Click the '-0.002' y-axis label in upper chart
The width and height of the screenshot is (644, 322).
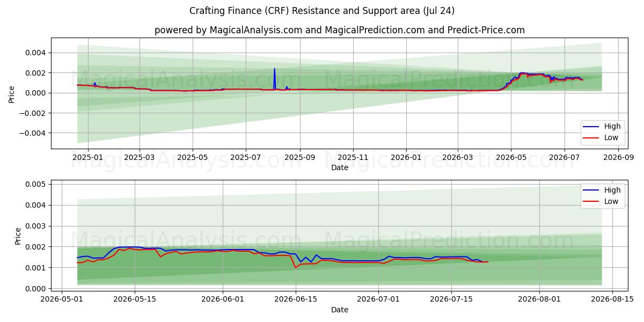pos(33,113)
